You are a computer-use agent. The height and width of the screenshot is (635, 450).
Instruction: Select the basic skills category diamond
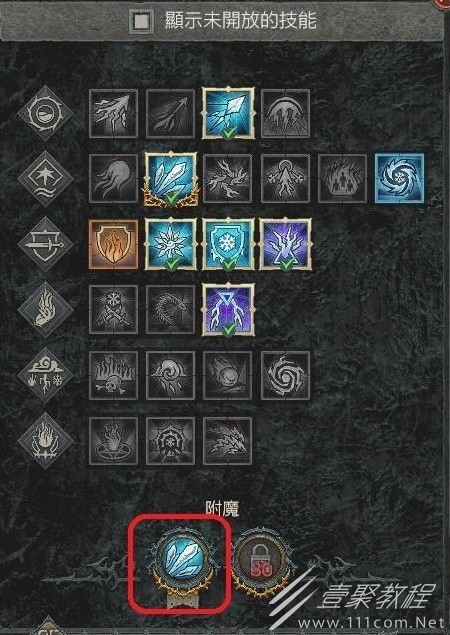pos(45,113)
